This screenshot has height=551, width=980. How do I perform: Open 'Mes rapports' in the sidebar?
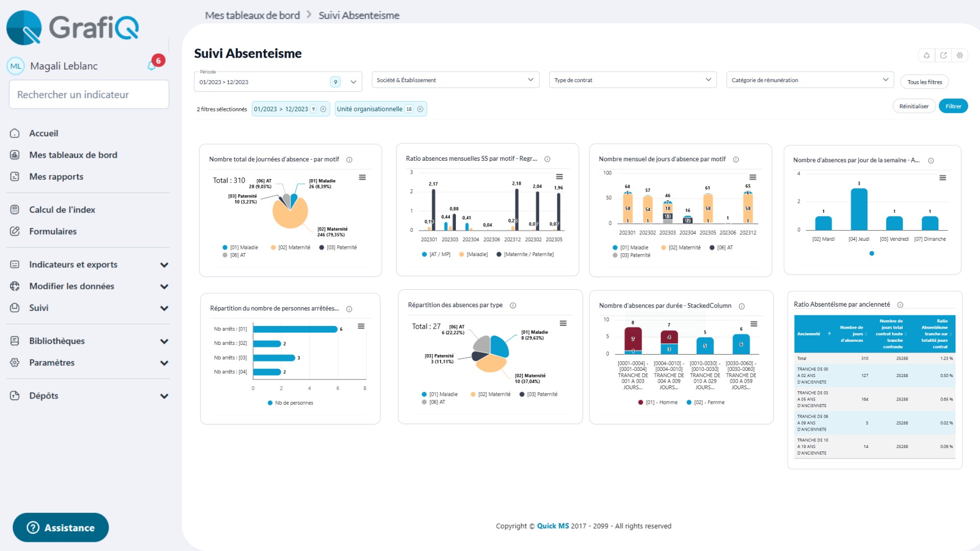tap(56, 177)
